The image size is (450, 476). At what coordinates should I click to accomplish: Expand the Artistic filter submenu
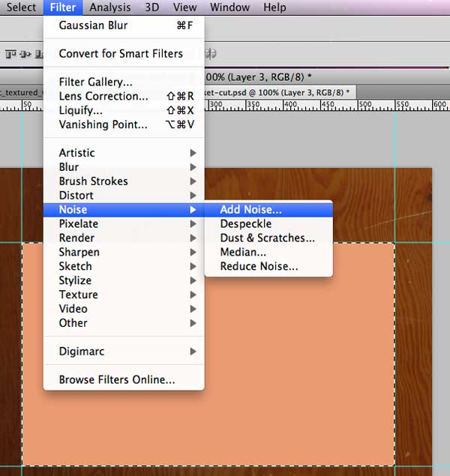pyautogui.click(x=76, y=153)
